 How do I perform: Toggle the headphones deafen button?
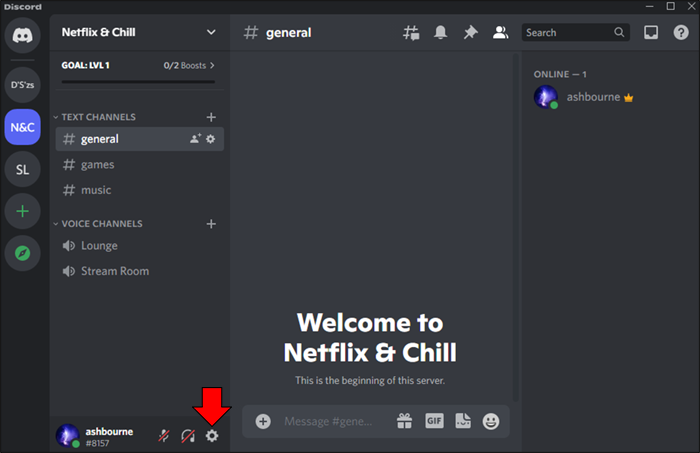coord(188,436)
